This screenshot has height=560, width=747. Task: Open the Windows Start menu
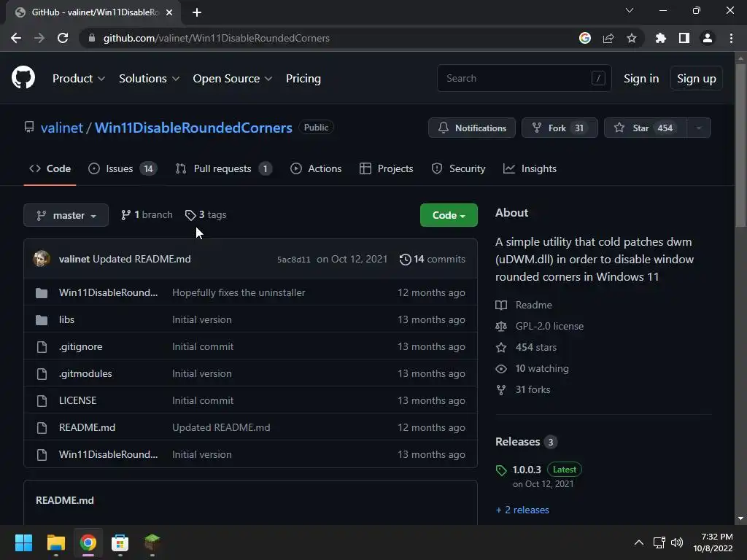click(23, 542)
